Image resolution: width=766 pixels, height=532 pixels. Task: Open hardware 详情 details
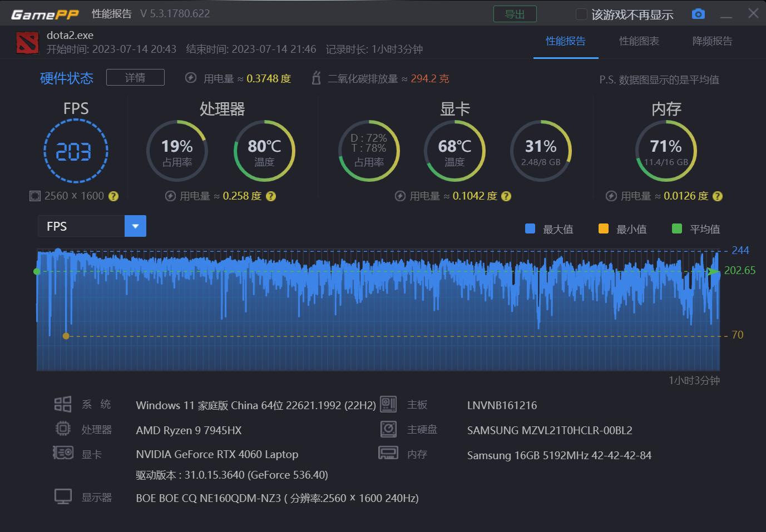[135, 77]
